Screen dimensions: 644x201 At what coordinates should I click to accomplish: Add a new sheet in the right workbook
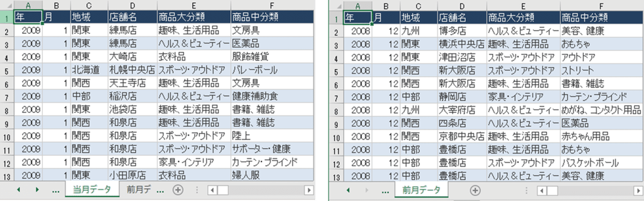click(474, 190)
